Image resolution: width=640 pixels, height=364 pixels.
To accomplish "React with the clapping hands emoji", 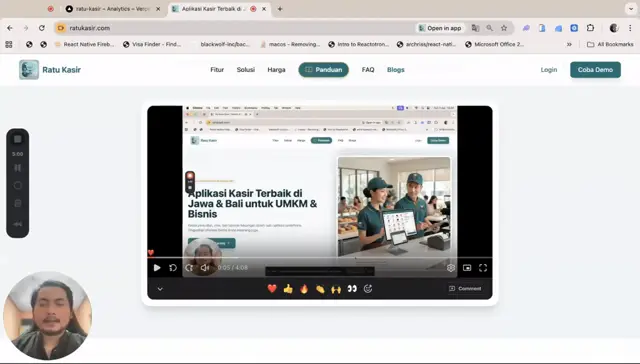I will coord(320,289).
